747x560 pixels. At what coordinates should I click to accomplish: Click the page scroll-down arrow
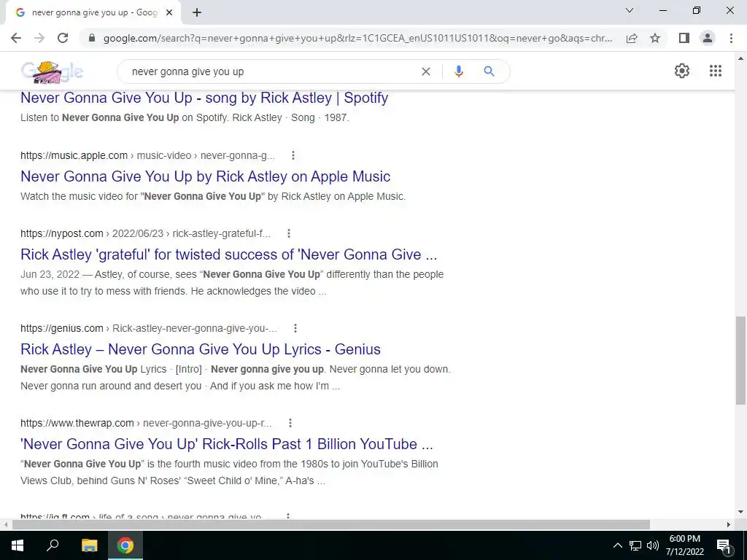point(741,513)
